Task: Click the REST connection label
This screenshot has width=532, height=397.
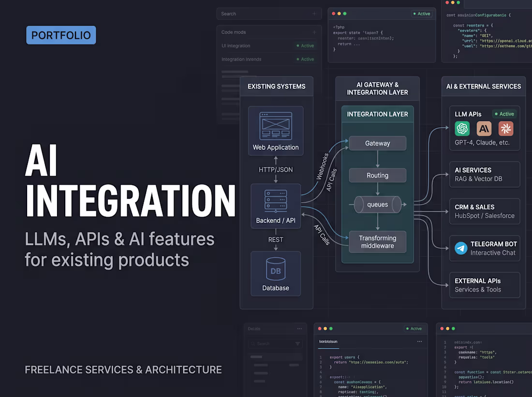Action: coord(276,239)
